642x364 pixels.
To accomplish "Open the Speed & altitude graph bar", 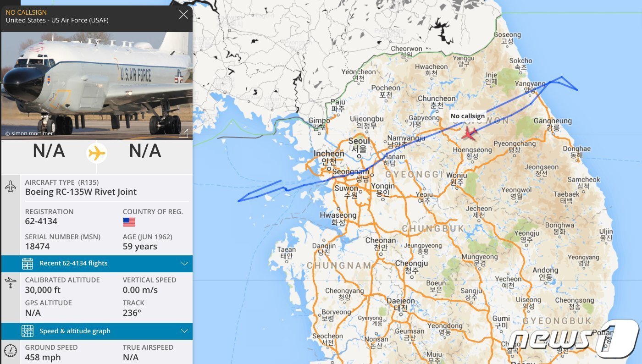I will click(x=75, y=331).
